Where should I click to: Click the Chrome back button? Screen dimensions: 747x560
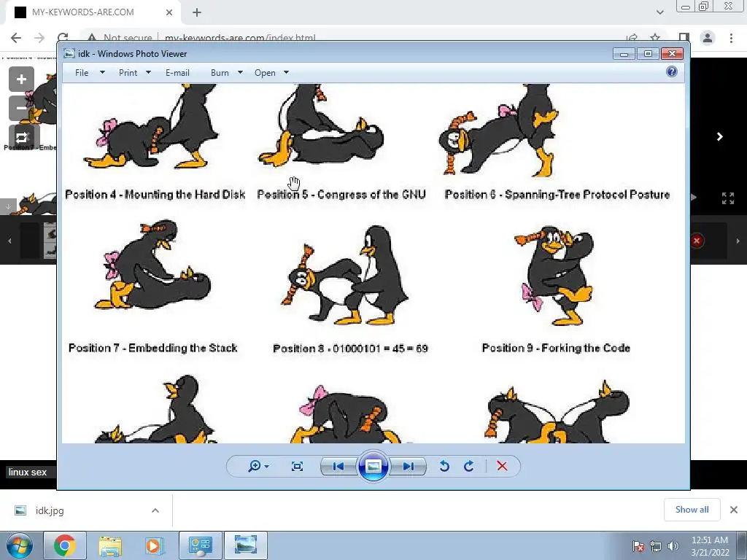point(16,38)
